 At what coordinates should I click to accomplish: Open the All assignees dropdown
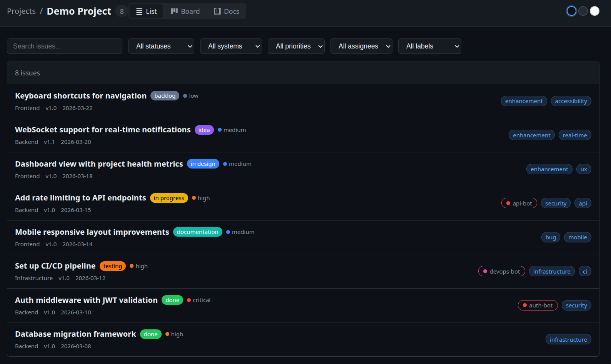[361, 46]
